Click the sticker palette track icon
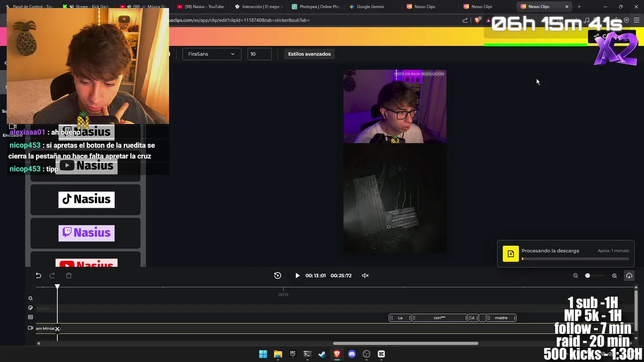The width and height of the screenshot is (644, 362). tap(31, 308)
